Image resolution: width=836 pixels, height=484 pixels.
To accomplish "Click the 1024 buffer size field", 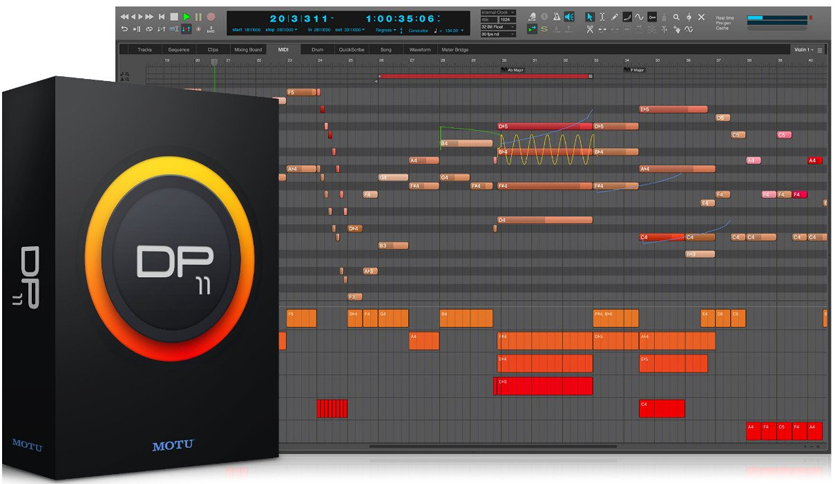I will click(x=508, y=20).
